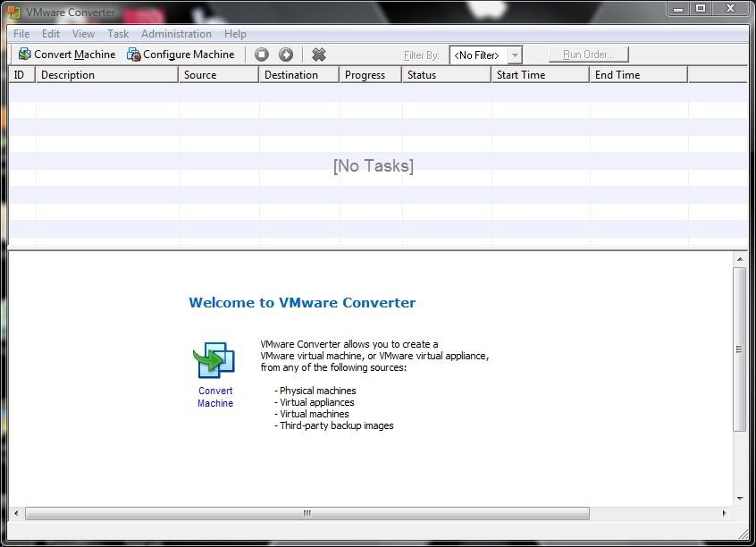
Task: Open the View menu
Action: click(83, 34)
